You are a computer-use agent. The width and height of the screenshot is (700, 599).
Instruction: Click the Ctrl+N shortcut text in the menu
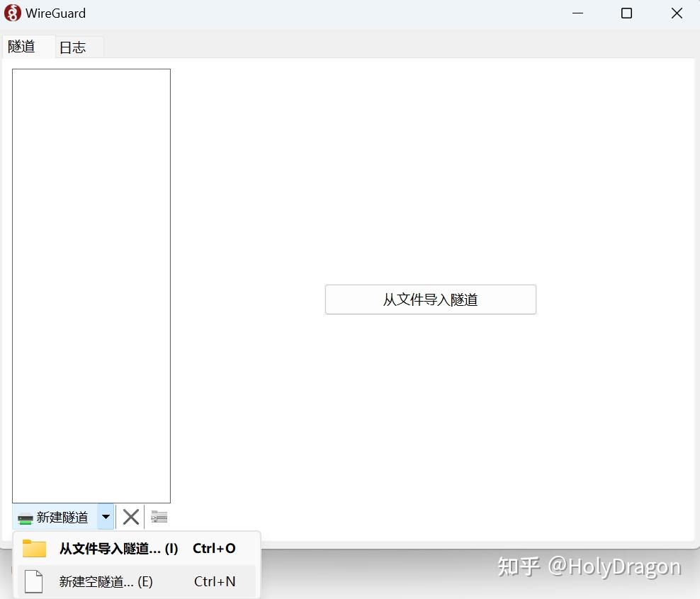[x=214, y=581]
